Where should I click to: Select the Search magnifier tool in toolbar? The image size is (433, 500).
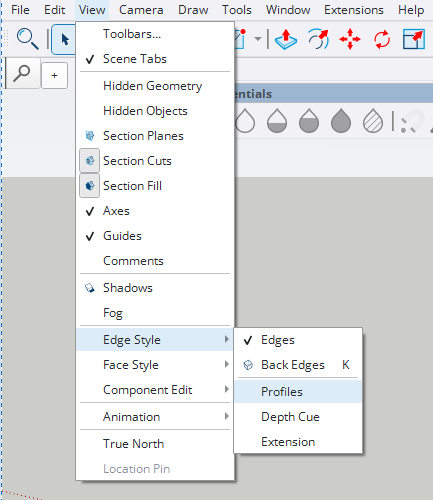coord(27,39)
